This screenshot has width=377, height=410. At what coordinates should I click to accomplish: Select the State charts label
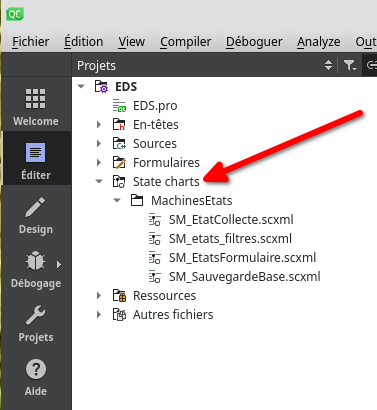166,182
